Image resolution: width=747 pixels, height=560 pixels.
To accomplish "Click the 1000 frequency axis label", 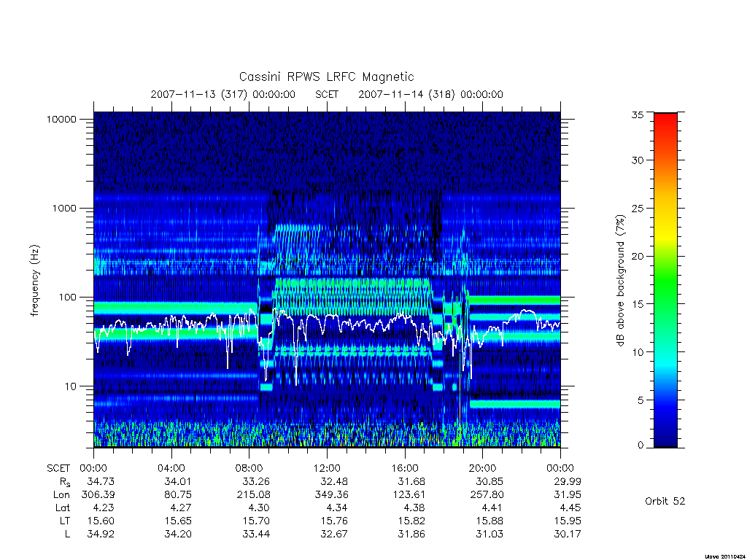I will [64, 208].
